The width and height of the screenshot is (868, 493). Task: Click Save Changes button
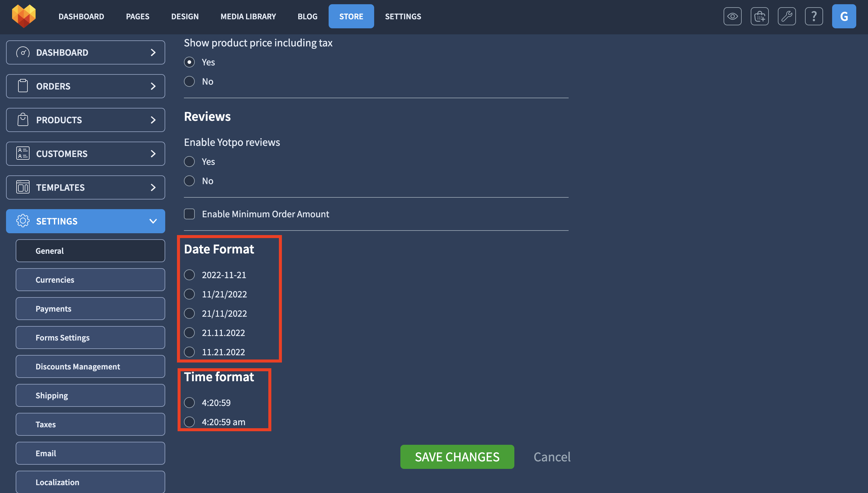457,457
